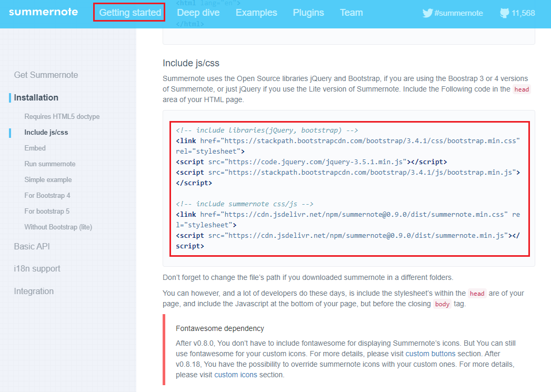This screenshot has width=551, height=392.
Task: Go to Integration section
Action: (34, 291)
